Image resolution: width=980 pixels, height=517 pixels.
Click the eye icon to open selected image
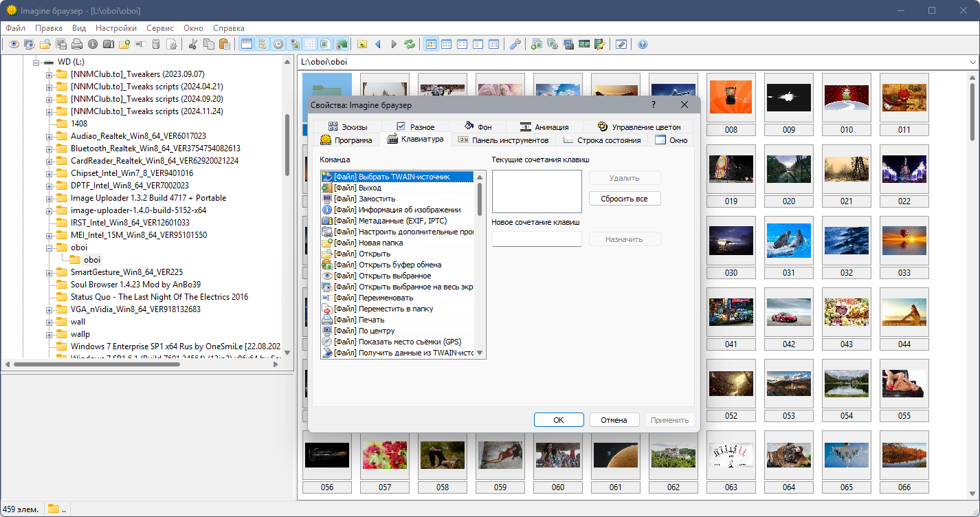click(13, 45)
